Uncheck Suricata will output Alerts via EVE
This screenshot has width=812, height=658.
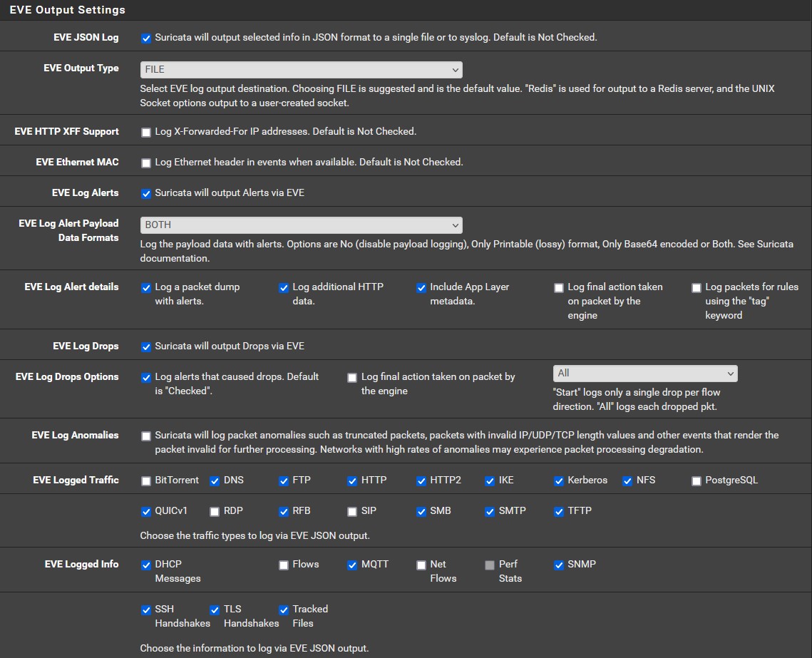click(146, 193)
